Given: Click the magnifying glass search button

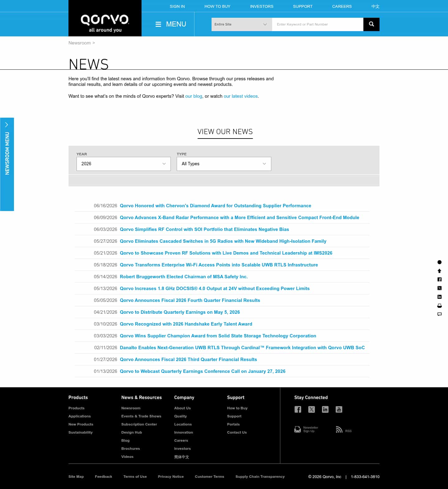Looking at the screenshot, I should pyautogui.click(x=371, y=24).
